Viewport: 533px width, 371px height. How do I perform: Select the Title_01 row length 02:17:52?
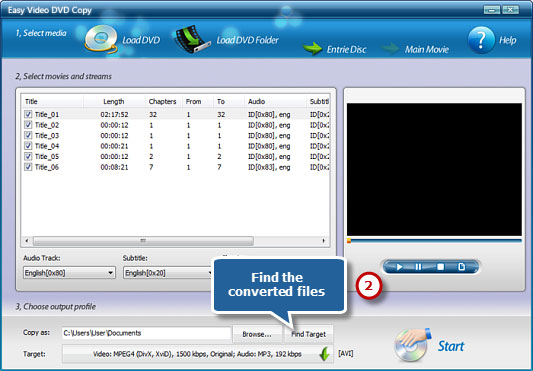[x=114, y=115]
